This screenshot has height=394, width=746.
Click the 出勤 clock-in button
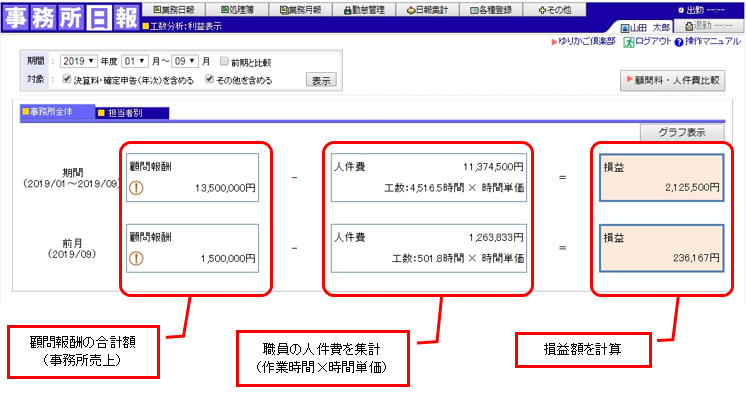(x=701, y=10)
